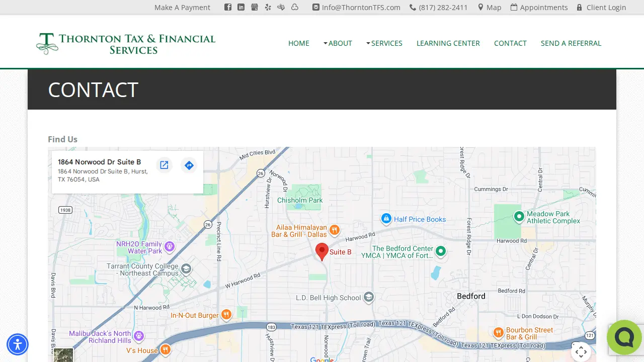Click the NRH2O Family Water Park pin
Screen dimensions: 644x362
click(170, 246)
